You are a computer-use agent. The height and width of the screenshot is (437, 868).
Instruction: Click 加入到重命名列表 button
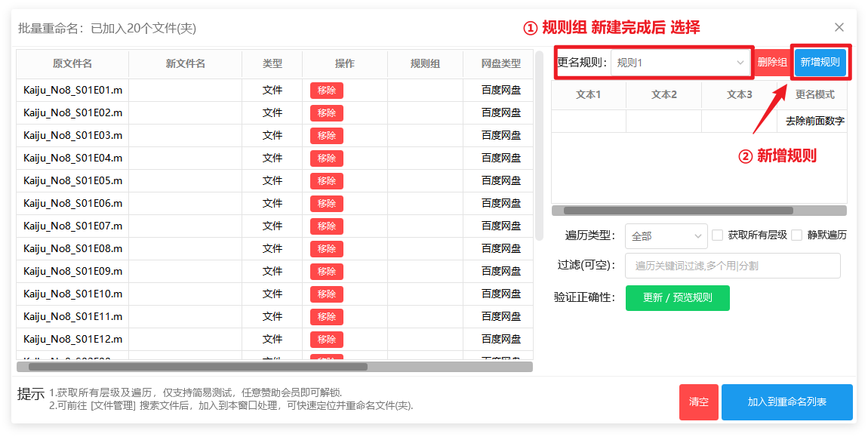tap(786, 402)
